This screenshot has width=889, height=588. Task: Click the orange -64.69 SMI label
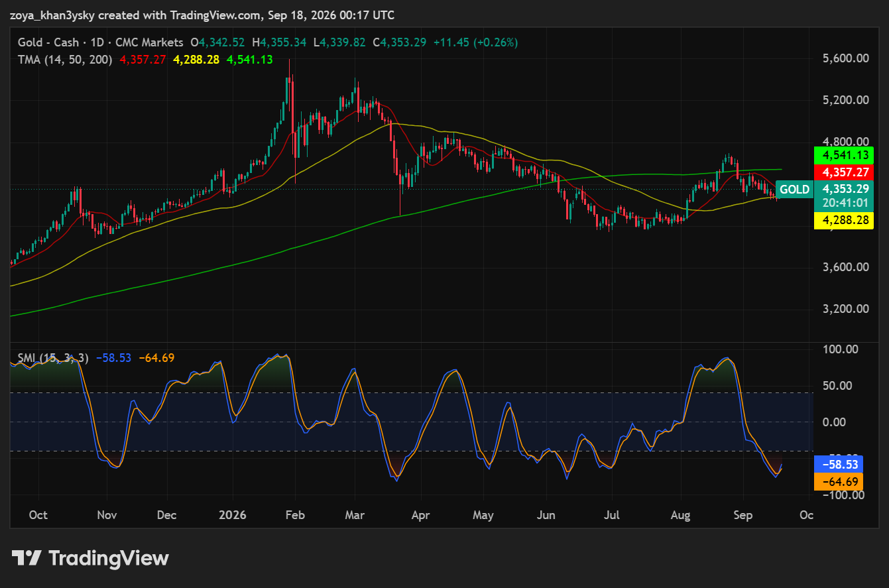(x=838, y=482)
